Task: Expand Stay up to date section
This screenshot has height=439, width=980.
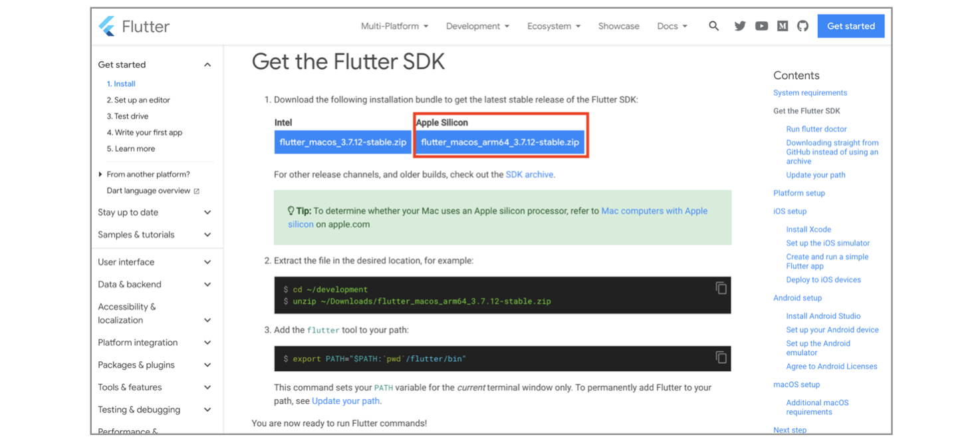Action: [207, 212]
